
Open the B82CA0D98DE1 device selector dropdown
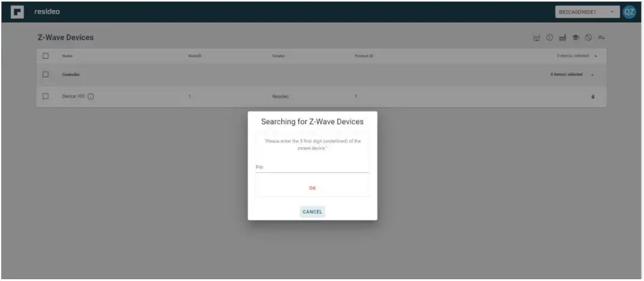(x=588, y=12)
